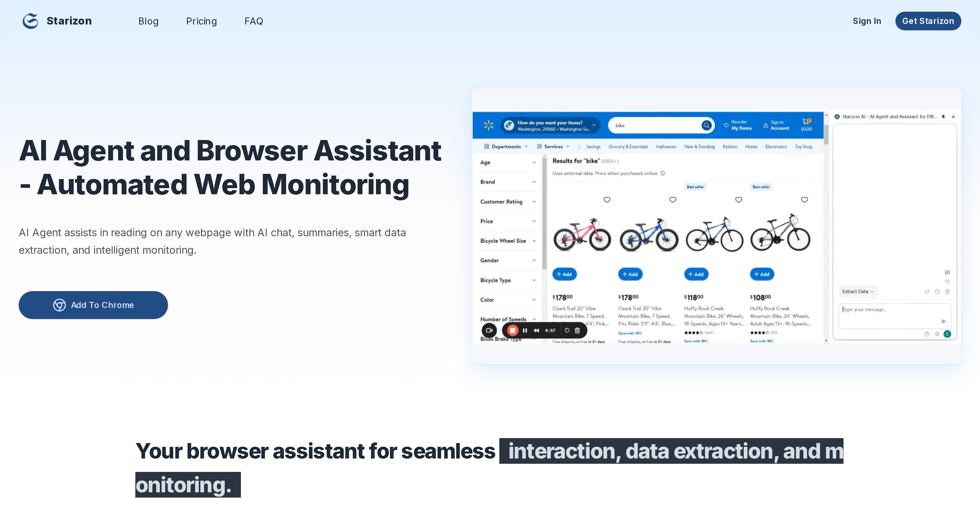Delete the conversation with the trash icon
Viewport: 980px width, 511px height.
947,291
